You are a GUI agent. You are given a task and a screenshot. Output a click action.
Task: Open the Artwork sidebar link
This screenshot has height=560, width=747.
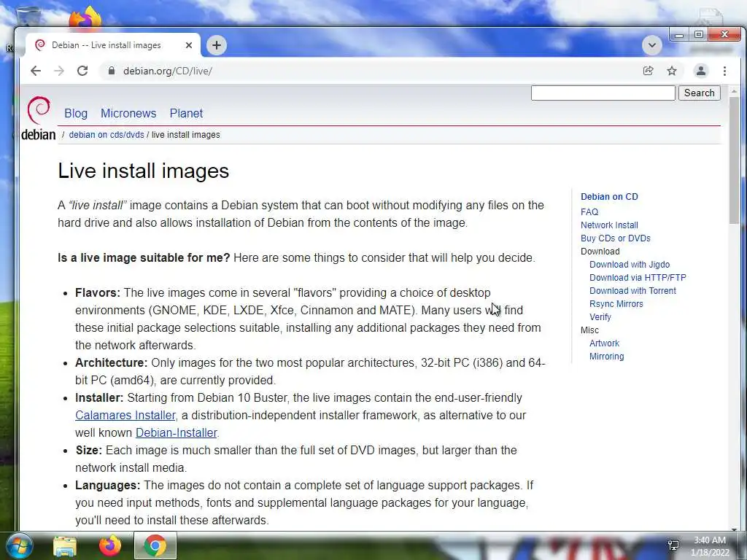pos(604,343)
